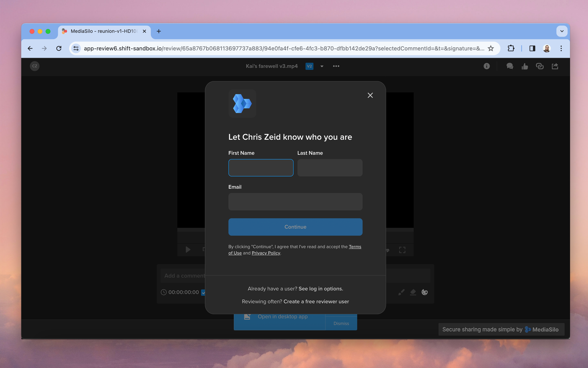
Task: Open the comments panel icon
Action: (510, 66)
